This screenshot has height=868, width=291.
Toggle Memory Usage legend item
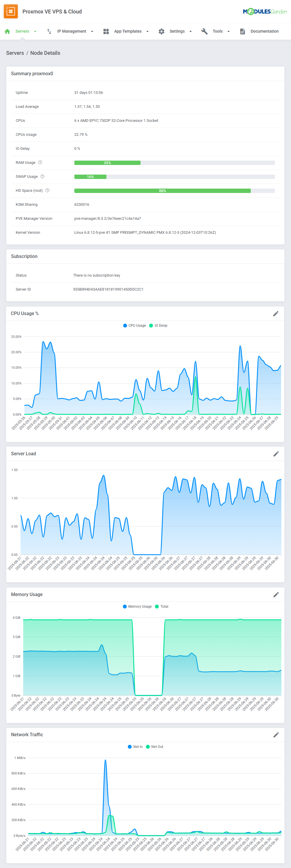point(137,607)
